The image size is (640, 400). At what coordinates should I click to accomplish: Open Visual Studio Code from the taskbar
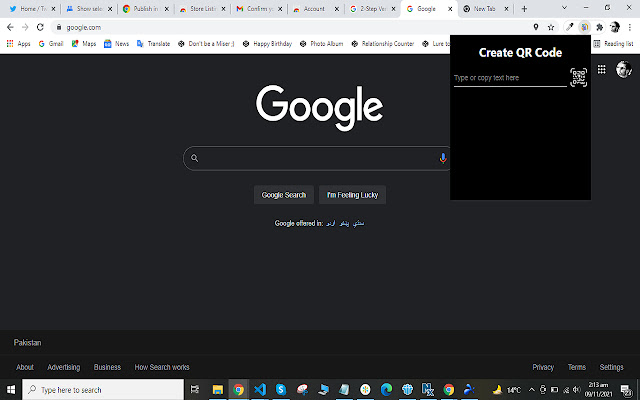click(260, 389)
